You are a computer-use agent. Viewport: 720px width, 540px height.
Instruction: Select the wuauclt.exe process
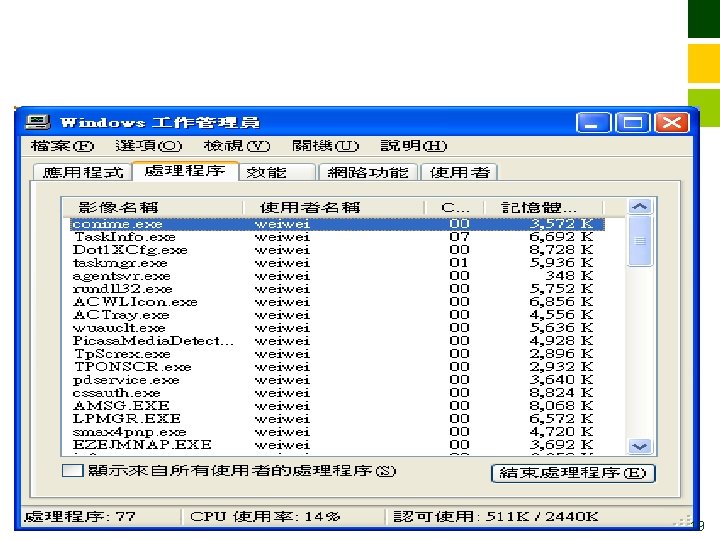pyautogui.click(x=338, y=328)
